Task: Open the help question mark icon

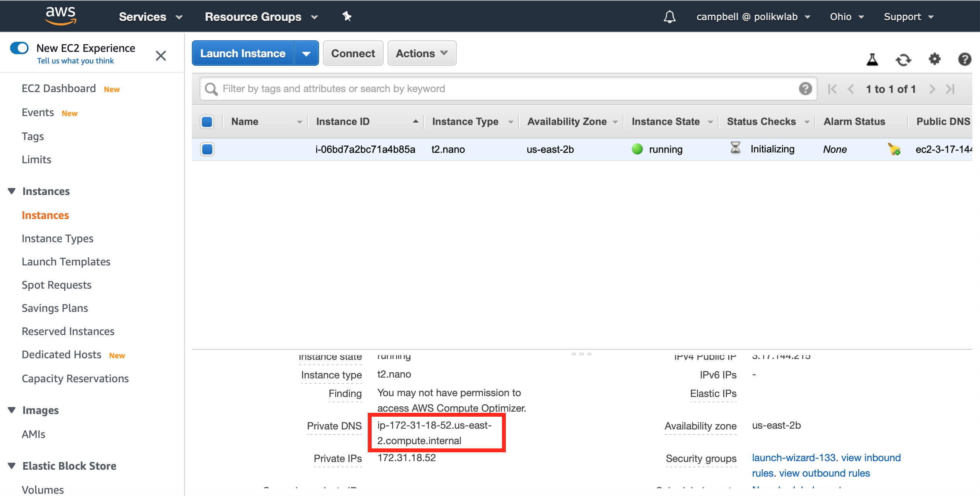Action: (965, 59)
